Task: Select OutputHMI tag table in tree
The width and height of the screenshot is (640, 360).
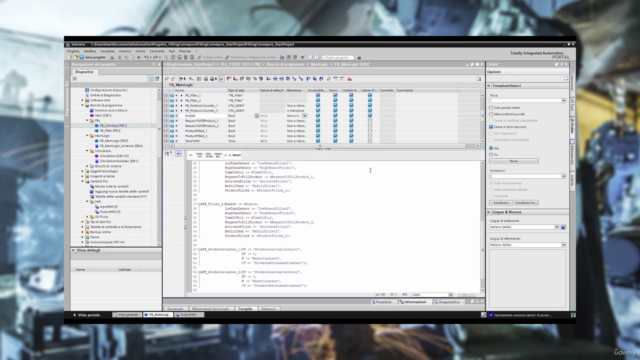Action: point(110,212)
